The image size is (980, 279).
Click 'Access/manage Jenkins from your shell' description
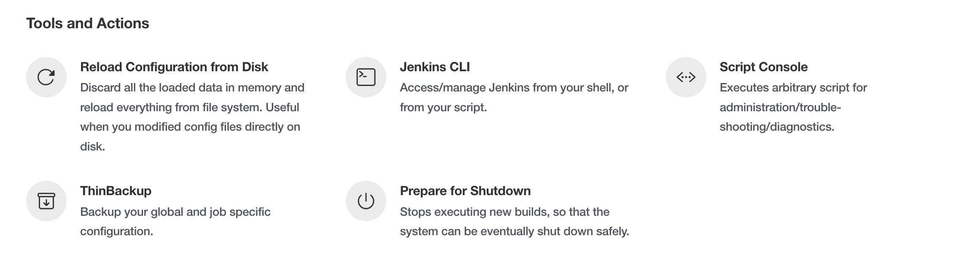pyautogui.click(x=514, y=97)
